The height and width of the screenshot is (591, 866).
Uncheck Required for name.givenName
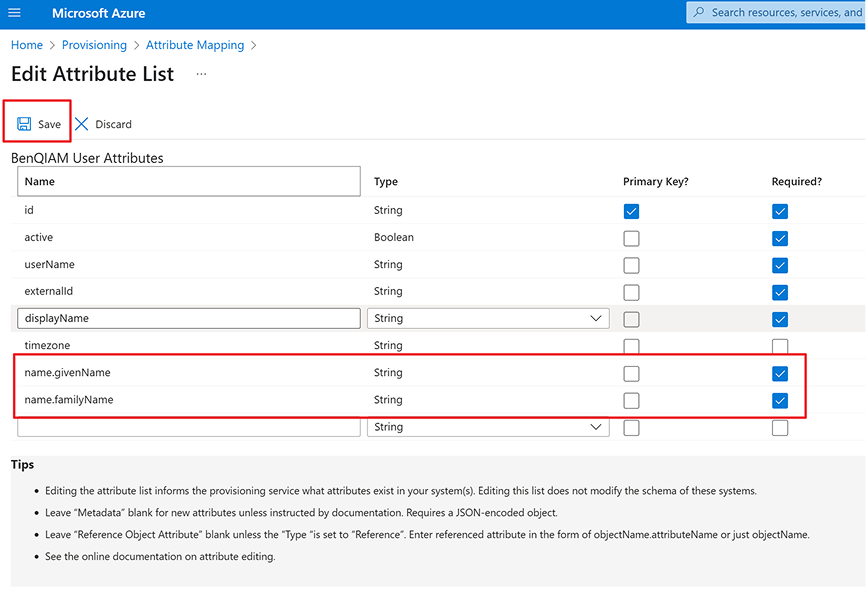(x=780, y=373)
